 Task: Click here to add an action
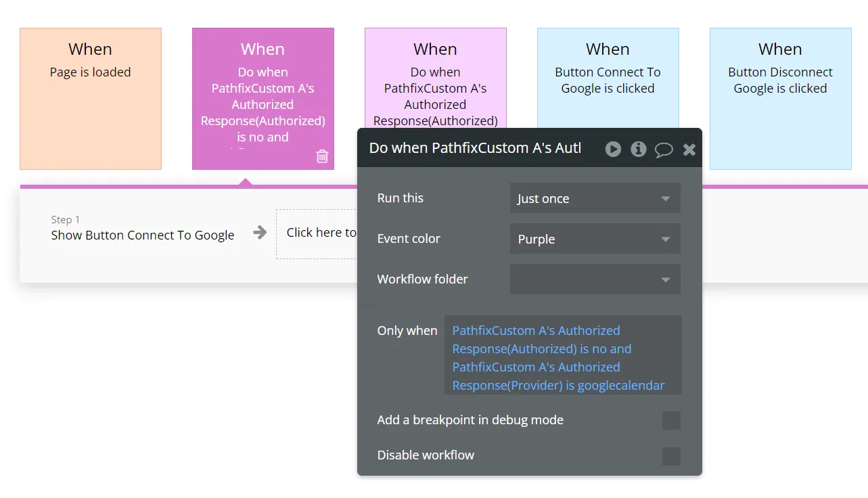pos(317,233)
